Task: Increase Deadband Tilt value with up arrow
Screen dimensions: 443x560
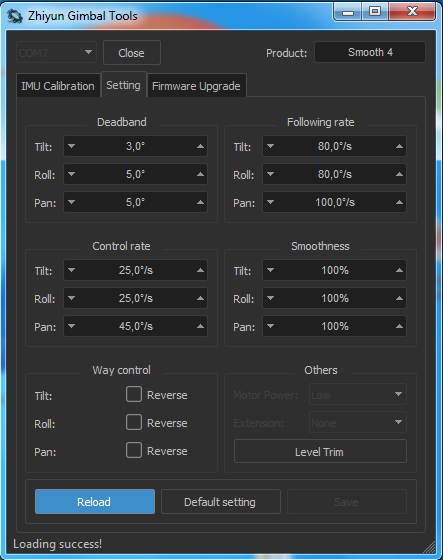Action: point(200,146)
